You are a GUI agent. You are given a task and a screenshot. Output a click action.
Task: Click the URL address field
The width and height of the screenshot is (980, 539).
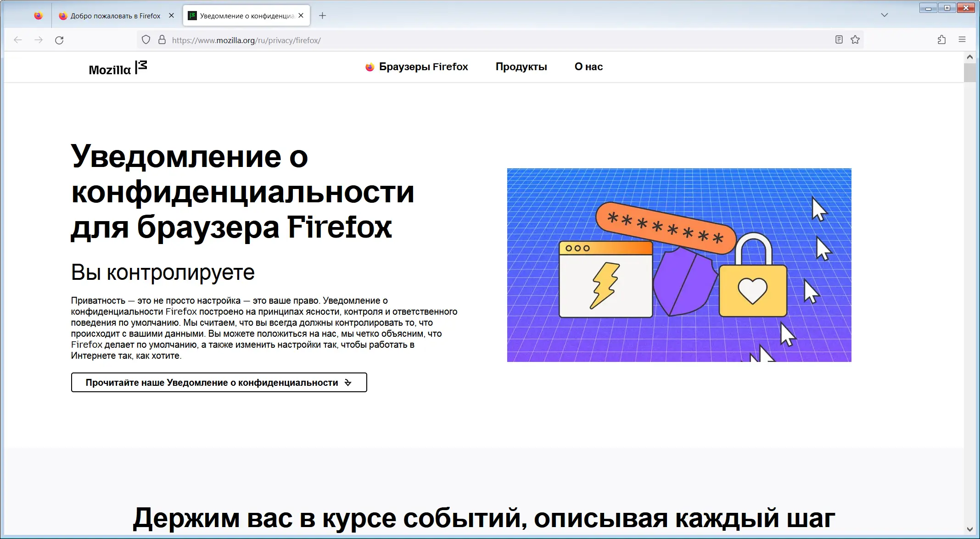[459, 40]
